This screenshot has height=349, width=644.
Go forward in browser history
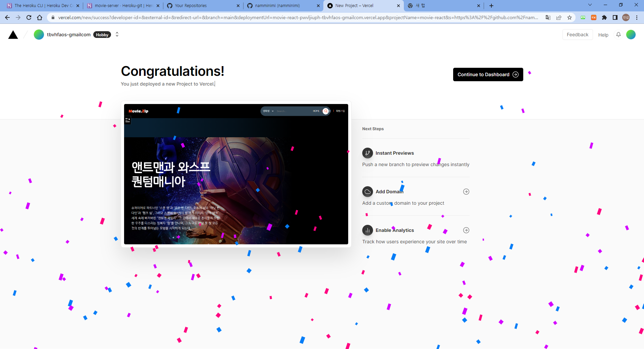coord(18,17)
